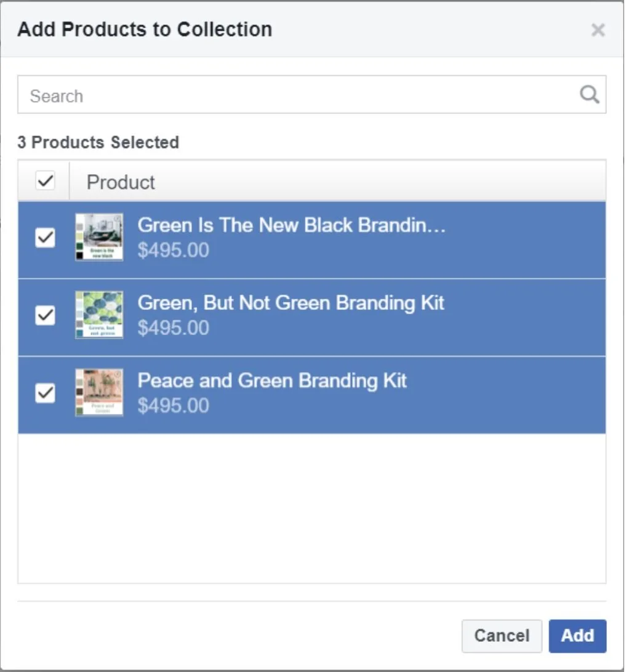Click the Cancel button

tap(502, 636)
